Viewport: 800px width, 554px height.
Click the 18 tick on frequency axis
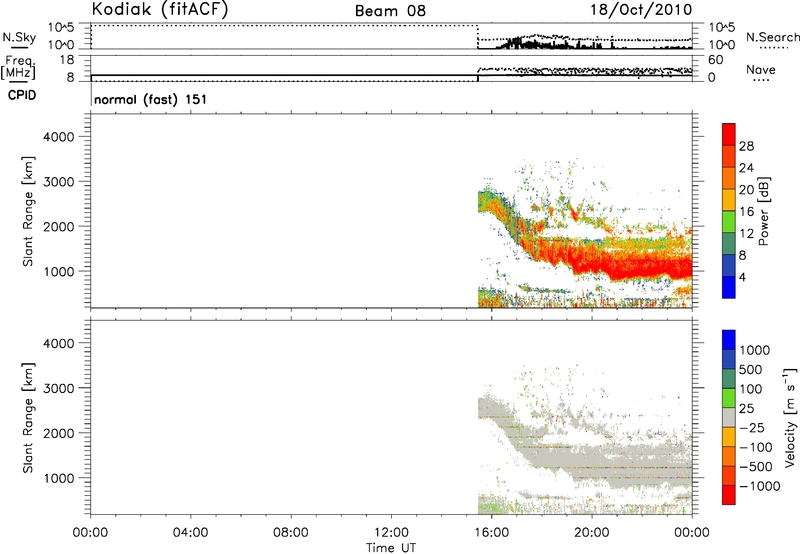(67, 60)
